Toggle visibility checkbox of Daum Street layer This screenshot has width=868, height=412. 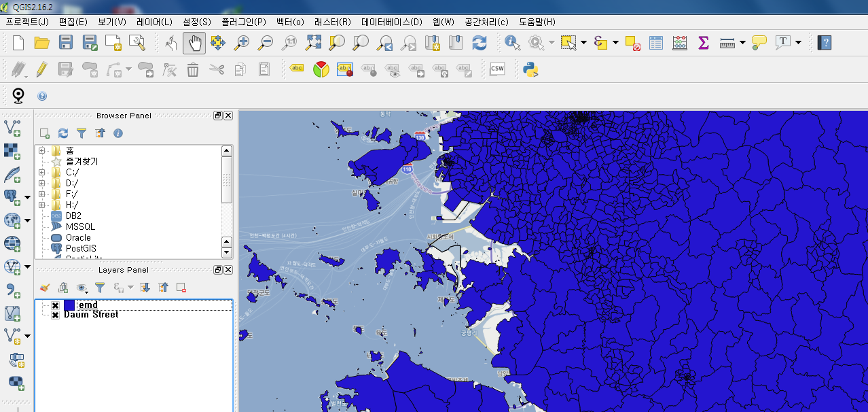click(x=55, y=315)
